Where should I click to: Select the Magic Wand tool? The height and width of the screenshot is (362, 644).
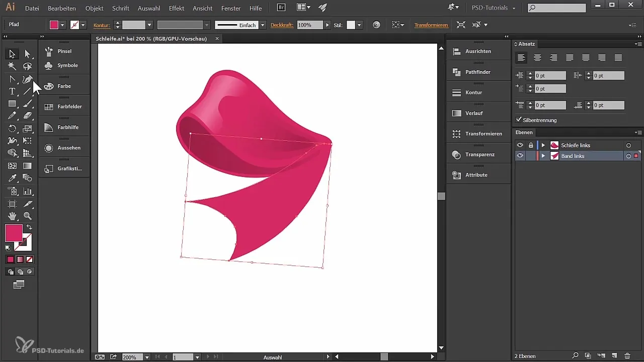click(x=12, y=66)
